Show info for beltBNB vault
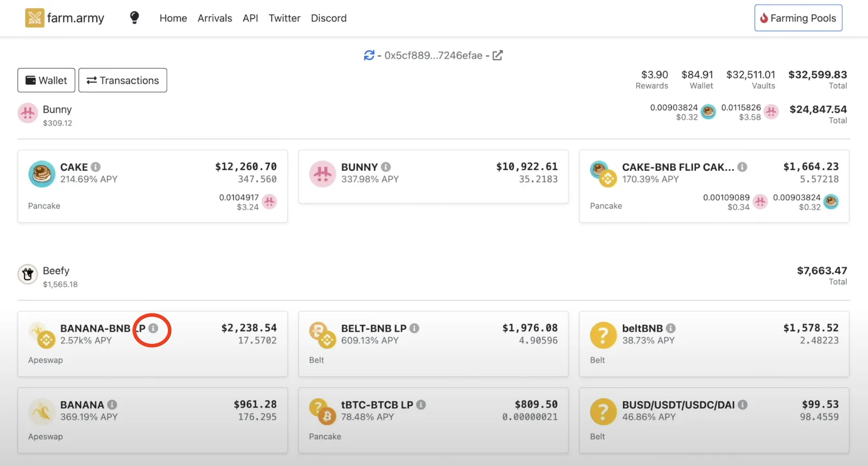The width and height of the screenshot is (868, 466). click(x=671, y=328)
